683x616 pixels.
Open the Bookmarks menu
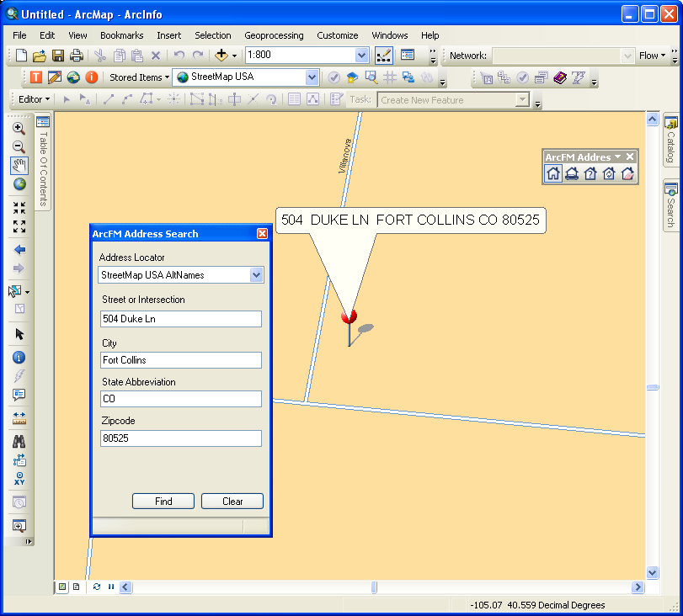coord(121,35)
